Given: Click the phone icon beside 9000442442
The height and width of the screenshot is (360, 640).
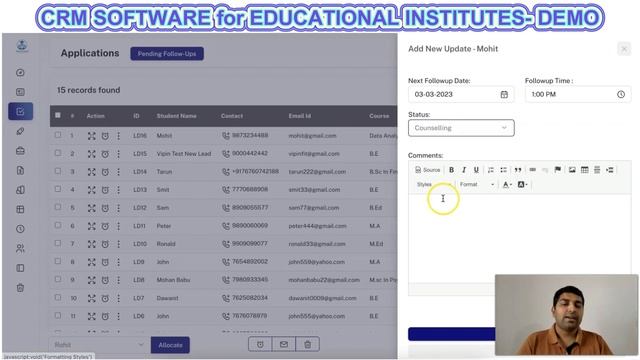Looking at the screenshot, I should point(226,154).
